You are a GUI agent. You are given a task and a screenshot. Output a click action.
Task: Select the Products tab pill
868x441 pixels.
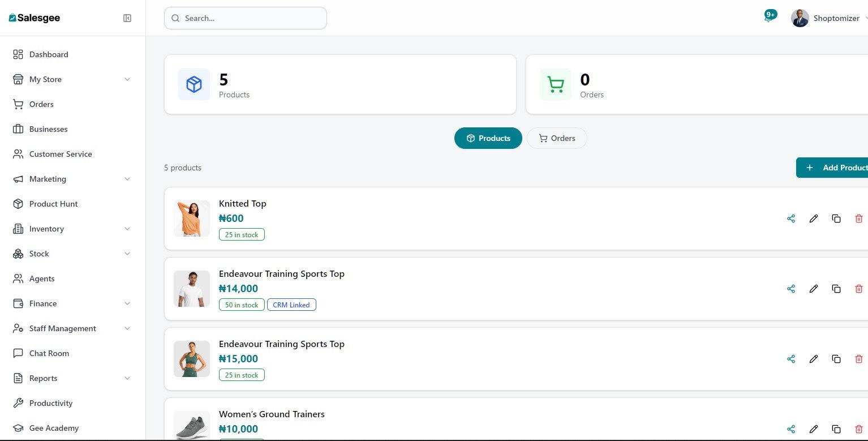[488, 138]
